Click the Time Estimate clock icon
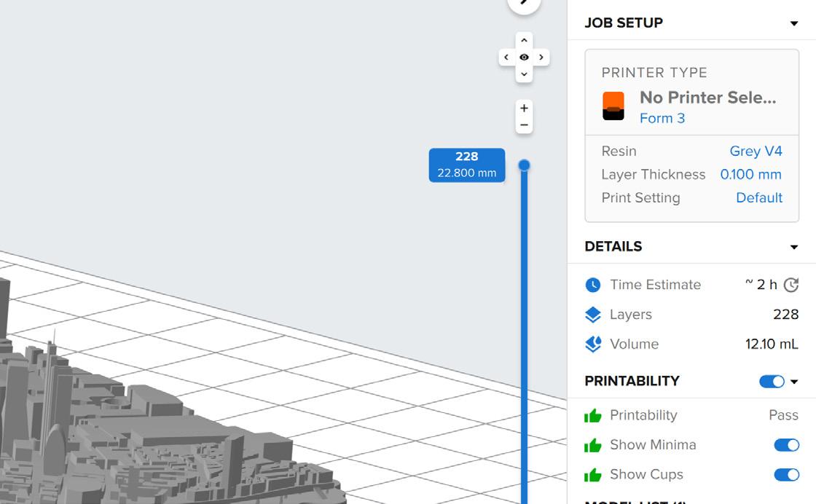The image size is (816, 504). pyautogui.click(x=593, y=285)
